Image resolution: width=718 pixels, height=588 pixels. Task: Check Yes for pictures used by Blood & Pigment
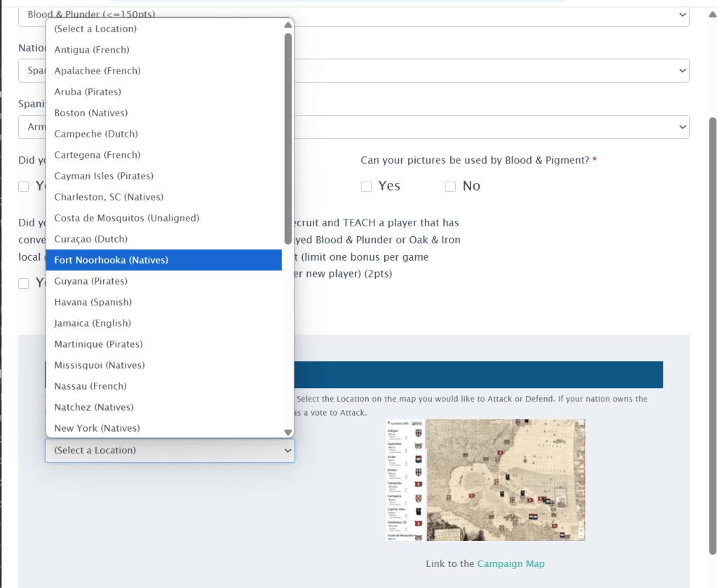click(366, 186)
